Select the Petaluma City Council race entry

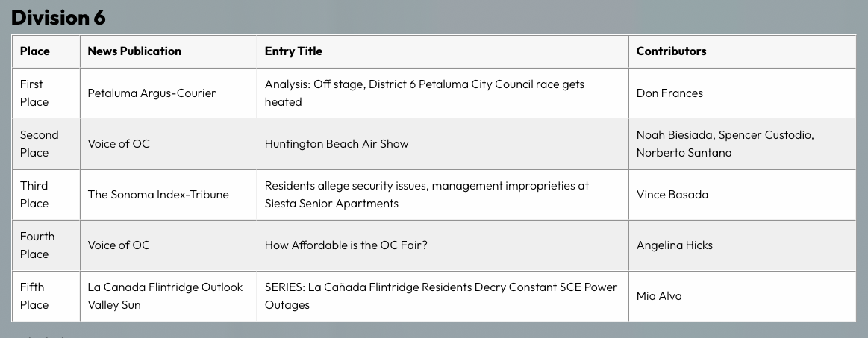tap(424, 93)
